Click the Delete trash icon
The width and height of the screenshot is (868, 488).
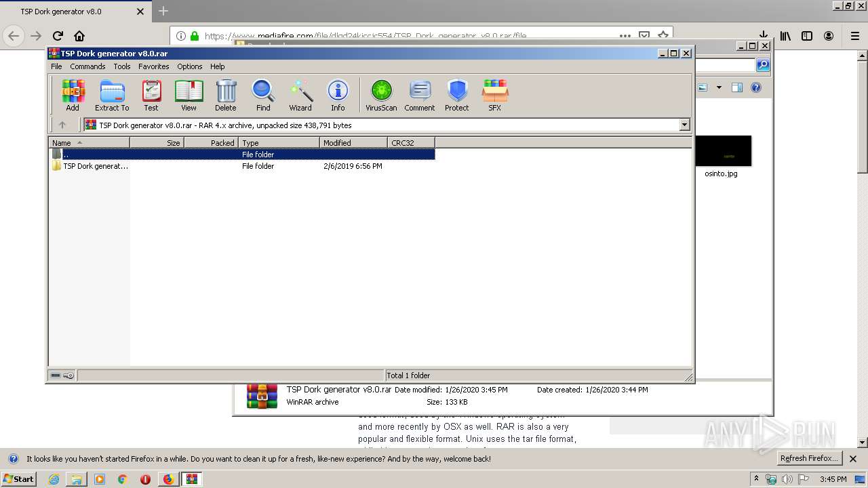[226, 95]
